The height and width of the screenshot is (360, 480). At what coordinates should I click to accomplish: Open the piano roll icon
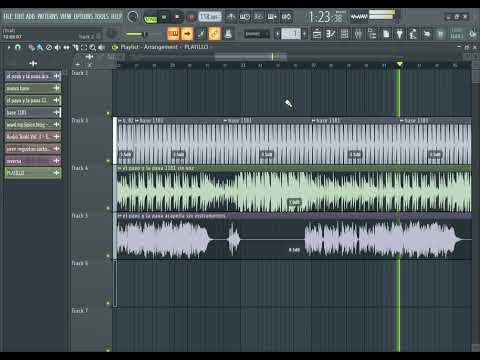pos(331,34)
